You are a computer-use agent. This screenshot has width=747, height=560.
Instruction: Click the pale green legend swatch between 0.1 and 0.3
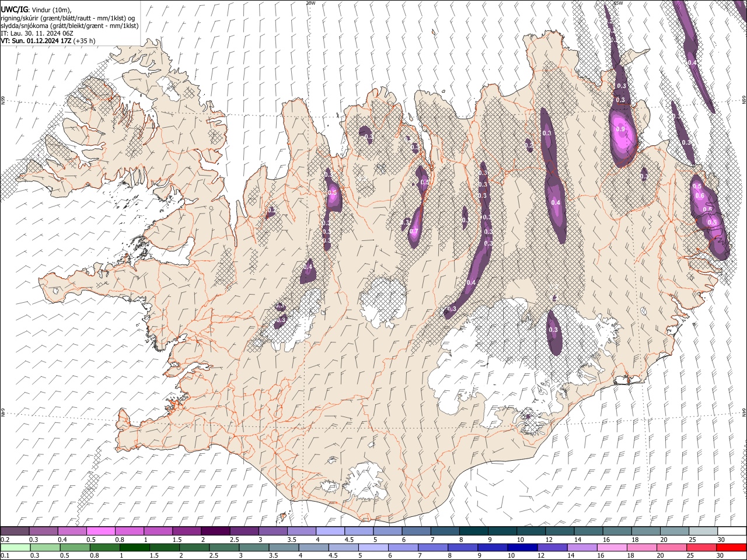(x=15, y=547)
